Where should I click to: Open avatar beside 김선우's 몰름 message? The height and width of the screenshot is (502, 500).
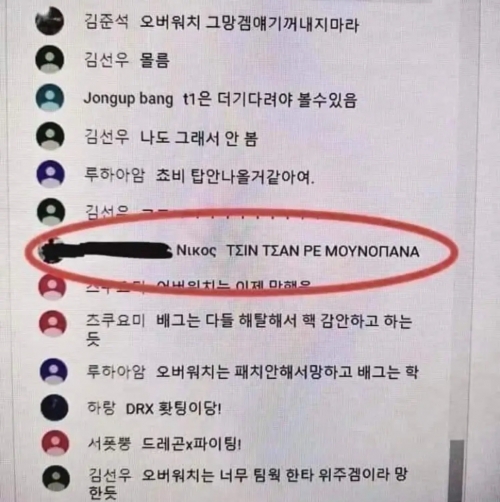[x=50, y=59]
